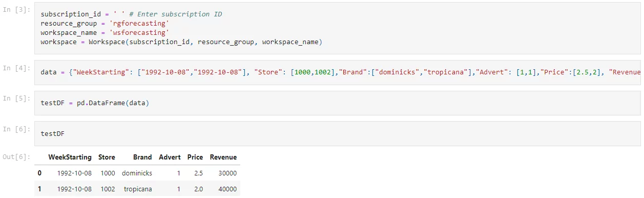
Task: Click the Store value 1000 cell
Action: (x=108, y=173)
